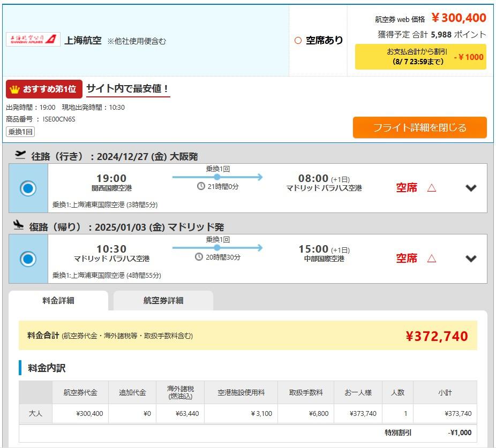Image resolution: width=496 pixels, height=448 pixels.
Task: Click the Shanghai Airlines logo
Action: [33, 39]
